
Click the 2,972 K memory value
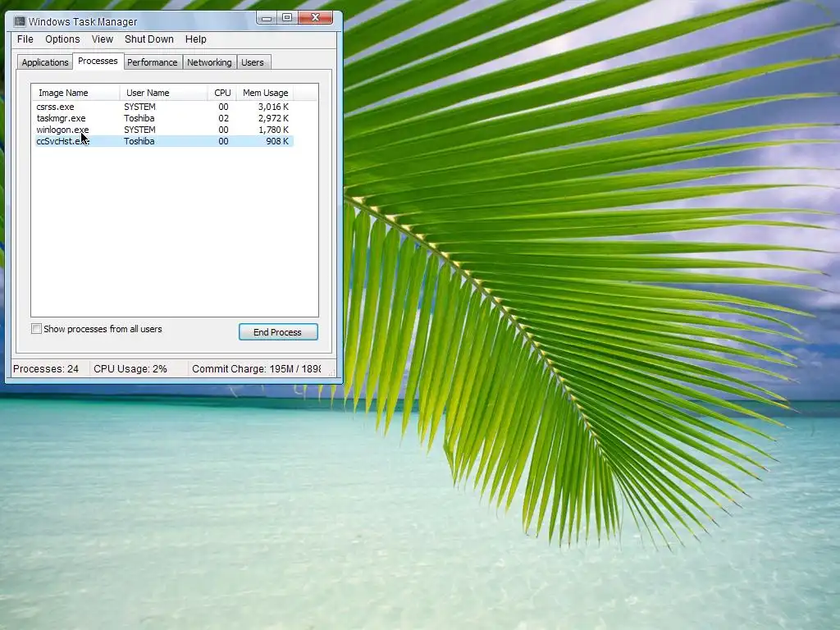click(x=273, y=118)
